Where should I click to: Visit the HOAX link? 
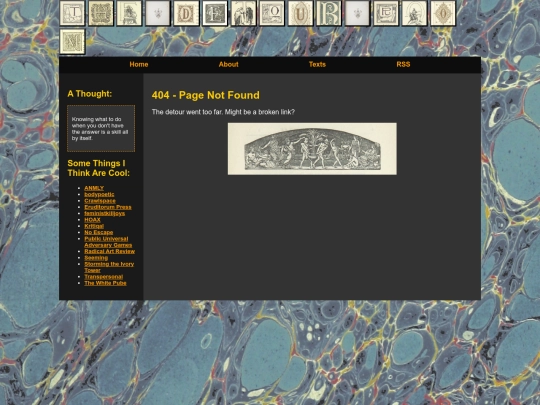coord(92,220)
